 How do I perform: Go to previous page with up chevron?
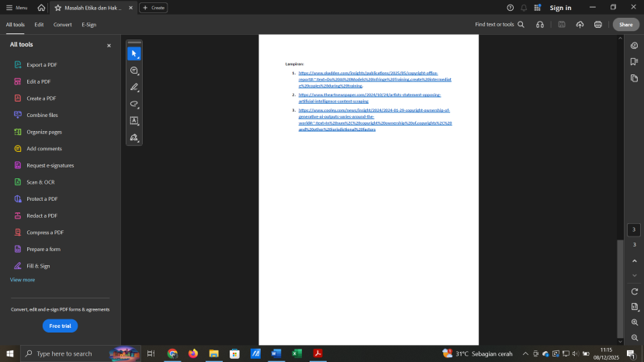pos(634,260)
